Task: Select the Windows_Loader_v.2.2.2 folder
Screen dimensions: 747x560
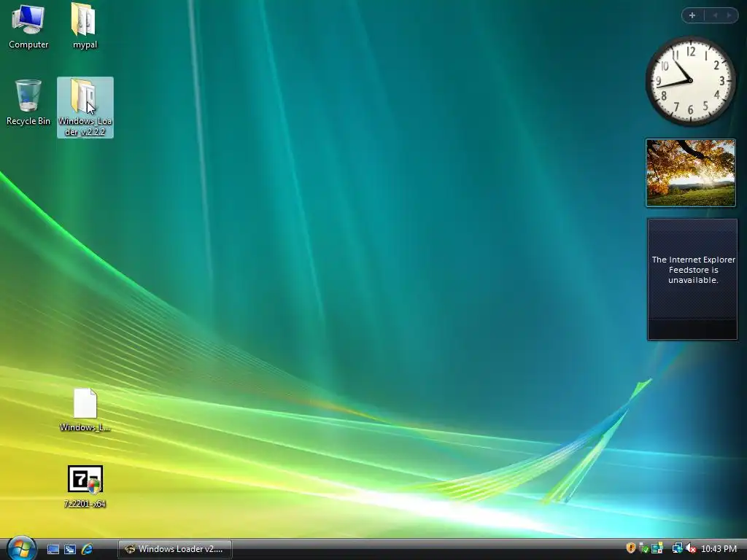Action: pyautogui.click(x=85, y=108)
